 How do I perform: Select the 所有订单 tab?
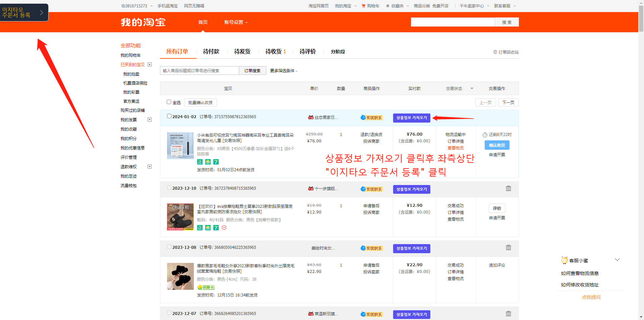pos(177,51)
